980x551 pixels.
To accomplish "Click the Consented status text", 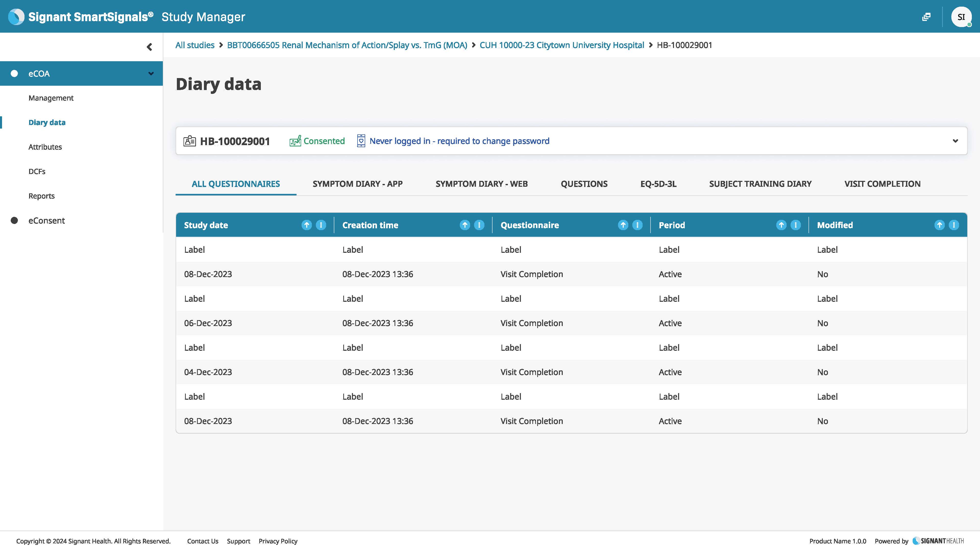I will coord(324,141).
